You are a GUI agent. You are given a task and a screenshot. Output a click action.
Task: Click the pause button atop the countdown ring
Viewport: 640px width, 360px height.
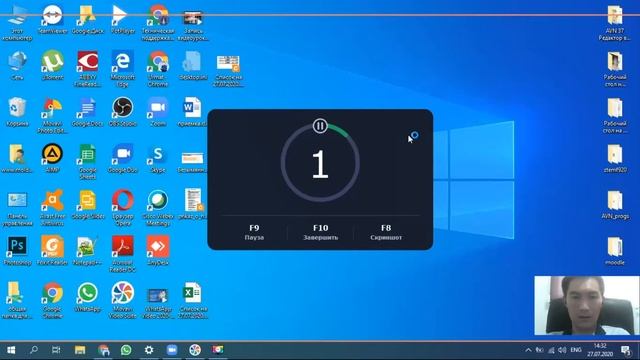point(320,126)
